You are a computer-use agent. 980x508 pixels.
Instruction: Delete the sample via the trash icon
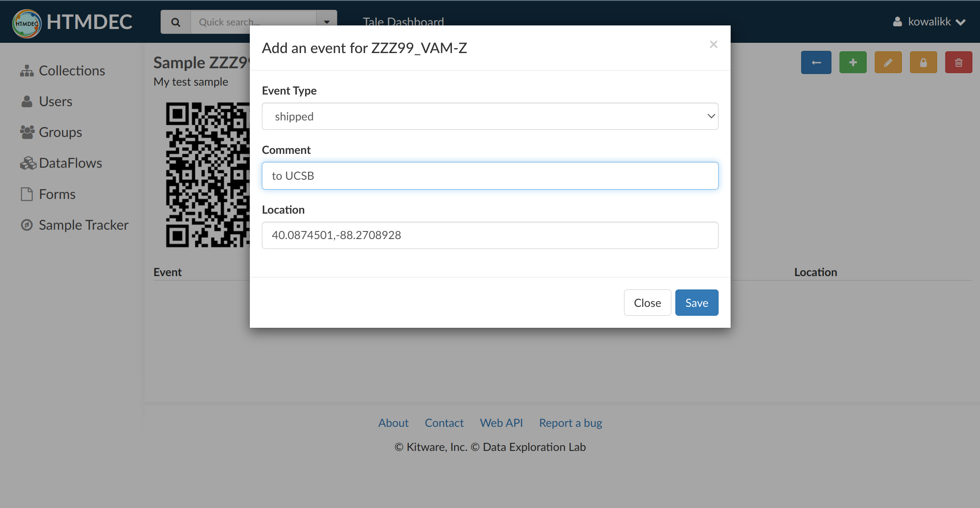[959, 62]
